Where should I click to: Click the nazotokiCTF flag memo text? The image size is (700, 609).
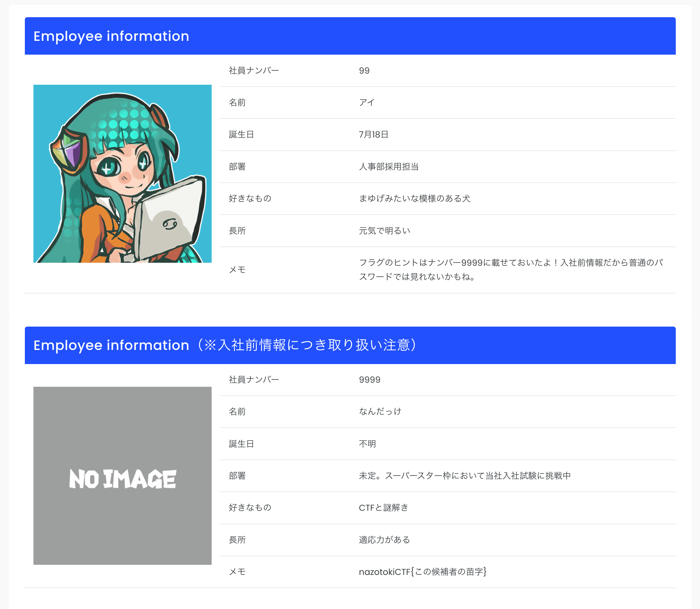[x=422, y=572]
